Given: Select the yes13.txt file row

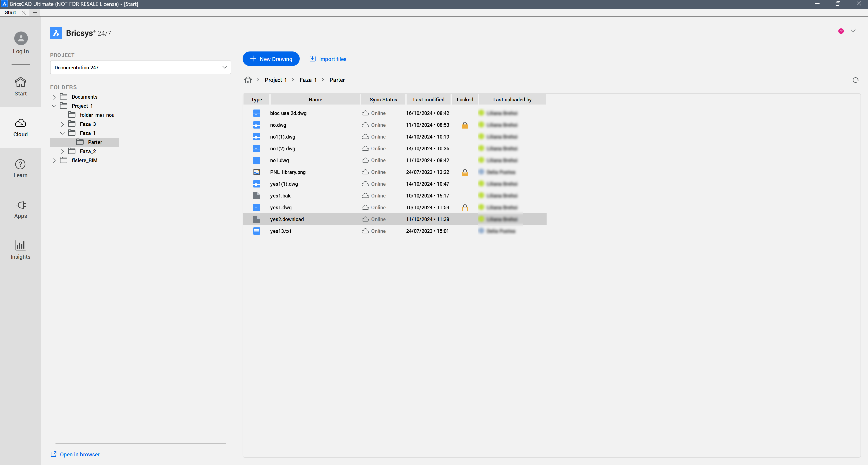Looking at the screenshot, I should tap(281, 231).
